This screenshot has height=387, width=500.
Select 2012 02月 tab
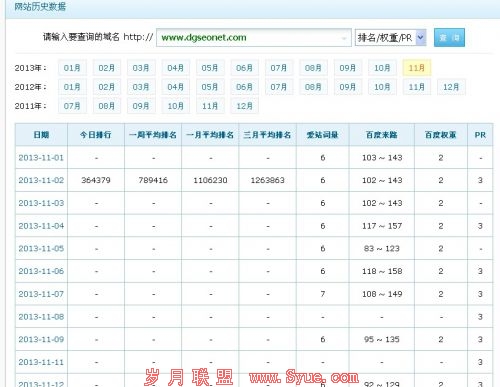(x=107, y=87)
